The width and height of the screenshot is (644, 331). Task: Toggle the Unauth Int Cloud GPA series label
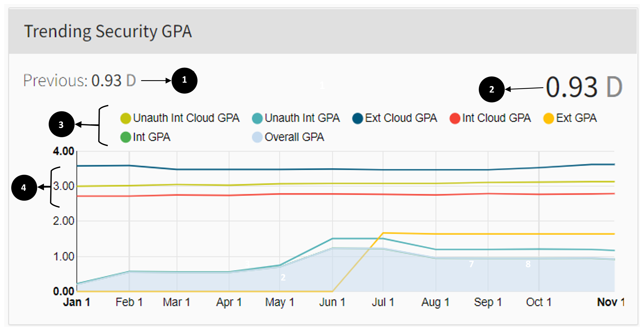pyautogui.click(x=186, y=118)
